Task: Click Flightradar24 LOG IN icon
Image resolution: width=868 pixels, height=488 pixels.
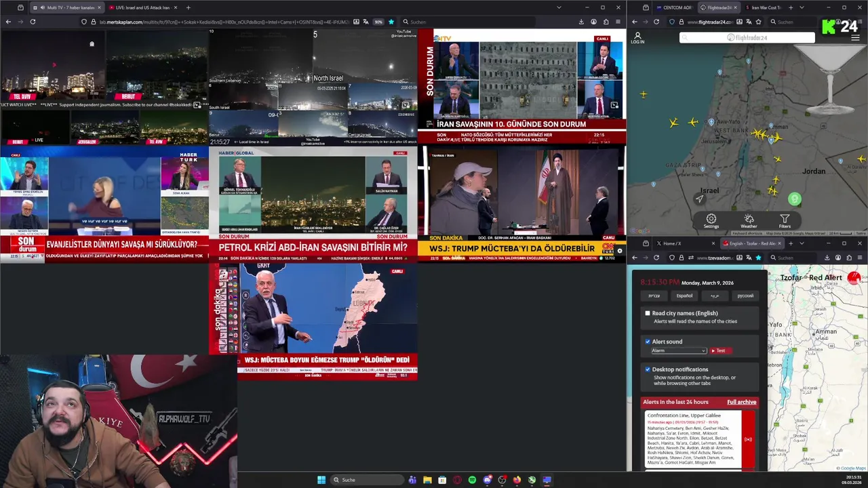Action: point(637,38)
